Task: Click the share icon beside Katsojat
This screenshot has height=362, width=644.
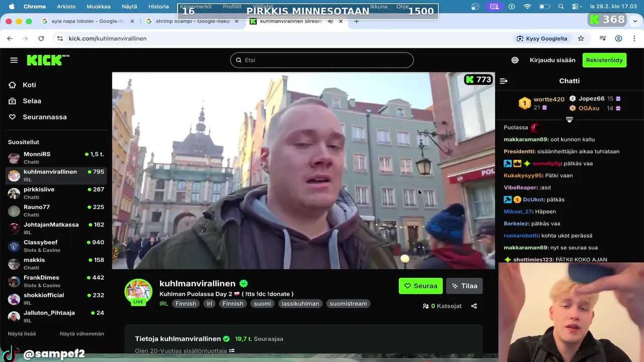Action: tap(474, 306)
